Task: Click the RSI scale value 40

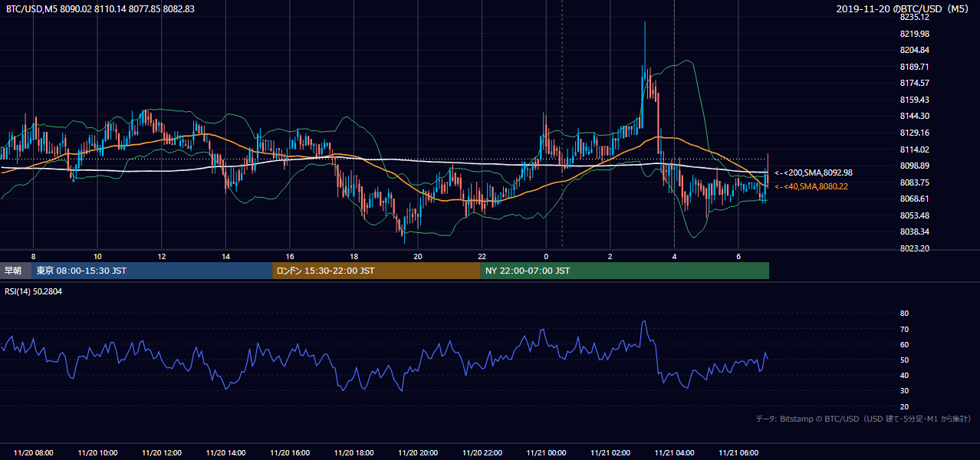Action: tap(904, 375)
